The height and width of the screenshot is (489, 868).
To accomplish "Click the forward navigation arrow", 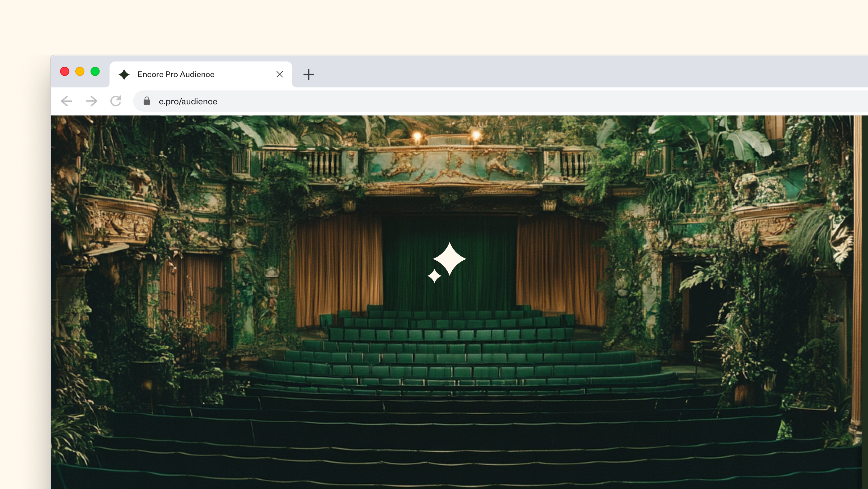I will pos(91,101).
